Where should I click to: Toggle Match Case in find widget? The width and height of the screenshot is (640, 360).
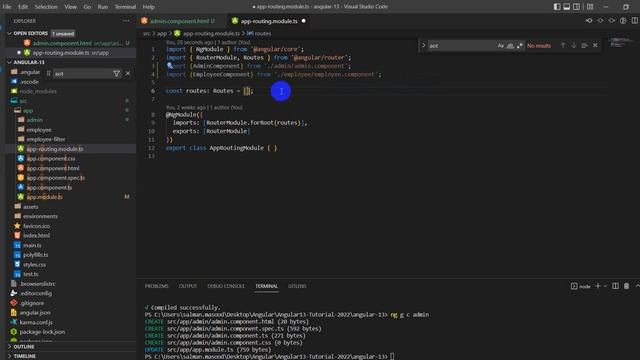pos(501,46)
